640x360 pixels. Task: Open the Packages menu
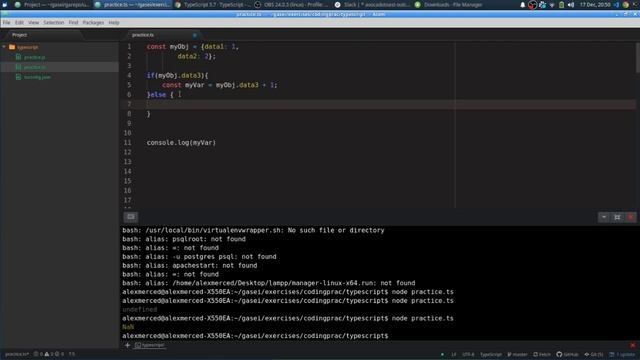93,23
